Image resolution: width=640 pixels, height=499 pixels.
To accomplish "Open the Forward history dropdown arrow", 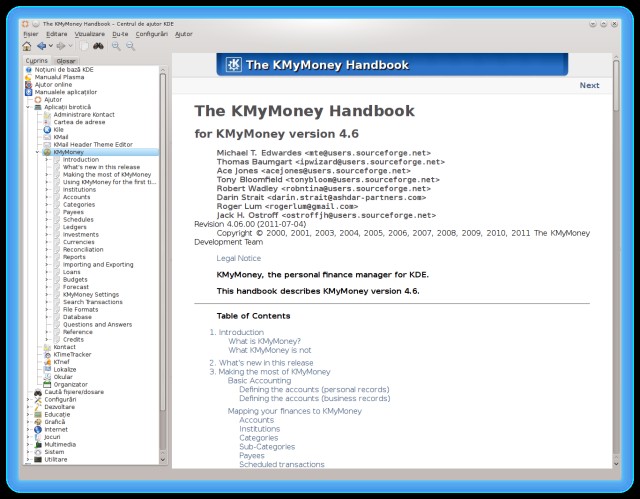I will click(x=70, y=46).
